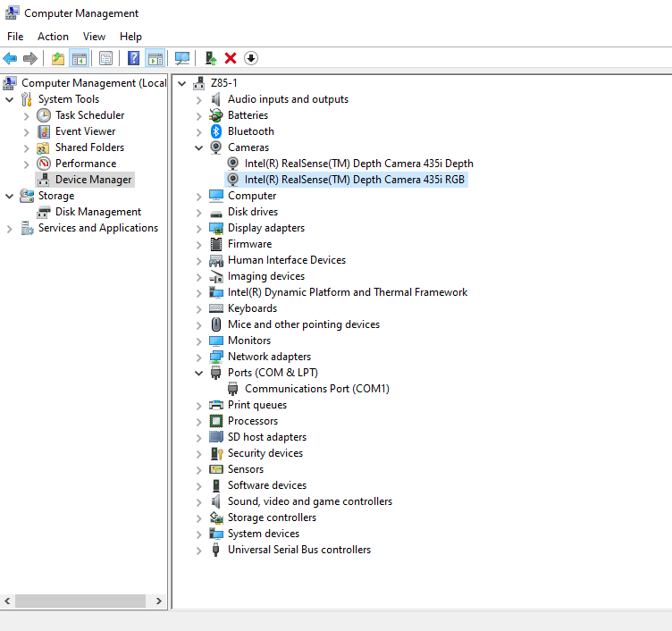Click the Performance gauge icon
The width and height of the screenshot is (672, 631).
[44, 164]
